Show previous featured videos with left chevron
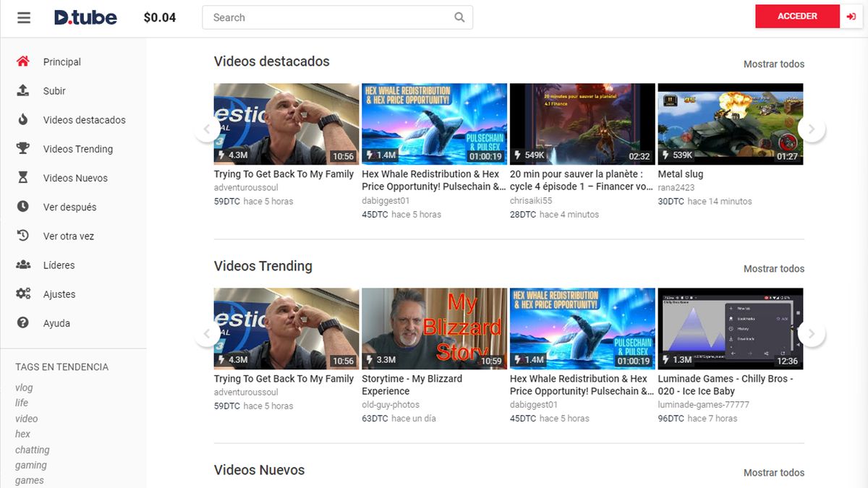The image size is (868, 488). pyautogui.click(x=208, y=129)
